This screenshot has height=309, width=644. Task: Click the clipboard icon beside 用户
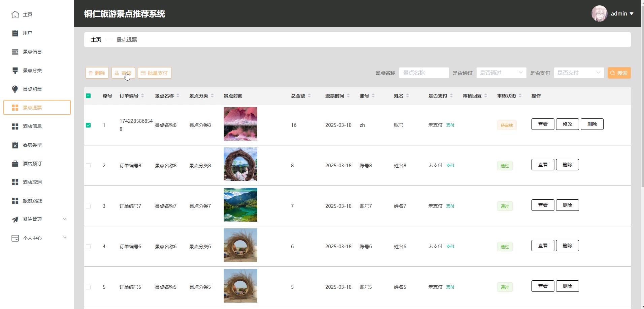pyautogui.click(x=15, y=33)
